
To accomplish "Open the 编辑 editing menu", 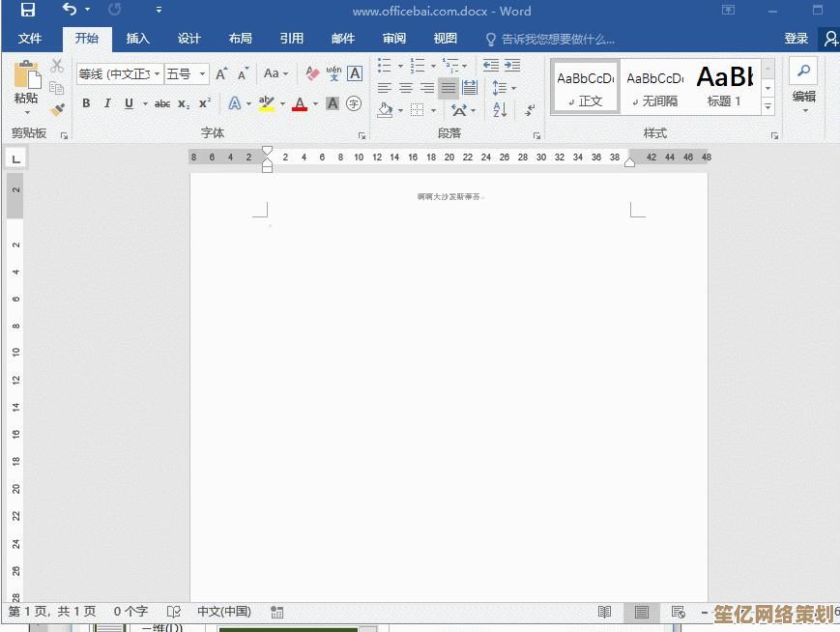I will [x=803, y=86].
